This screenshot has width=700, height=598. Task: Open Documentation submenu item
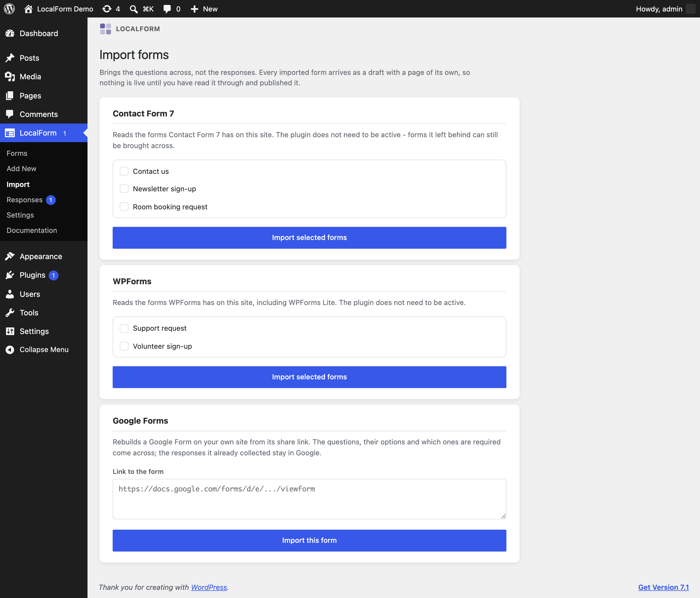[32, 230]
